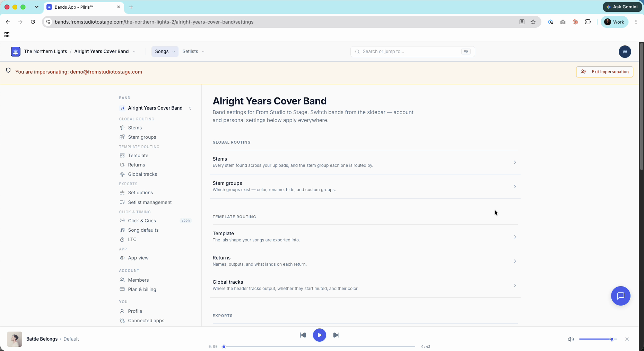This screenshot has height=351, width=644.
Task: Focus the Search or jump to field
Action: pyautogui.click(x=412, y=52)
